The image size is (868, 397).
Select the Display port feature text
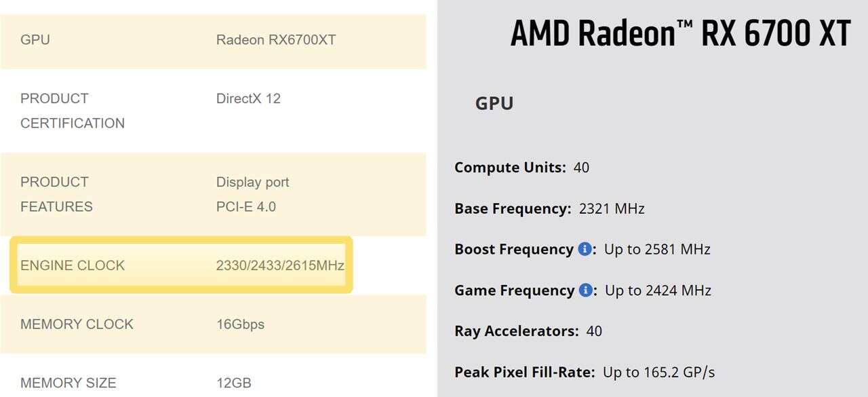pyautogui.click(x=252, y=182)
